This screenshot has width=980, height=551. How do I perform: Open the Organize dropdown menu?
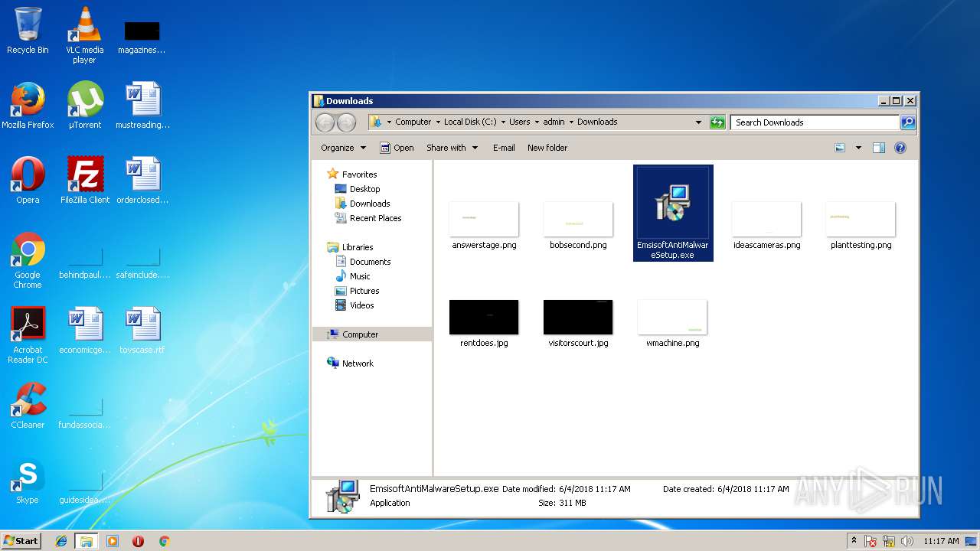pyautogui.click(x=343, y=148)
